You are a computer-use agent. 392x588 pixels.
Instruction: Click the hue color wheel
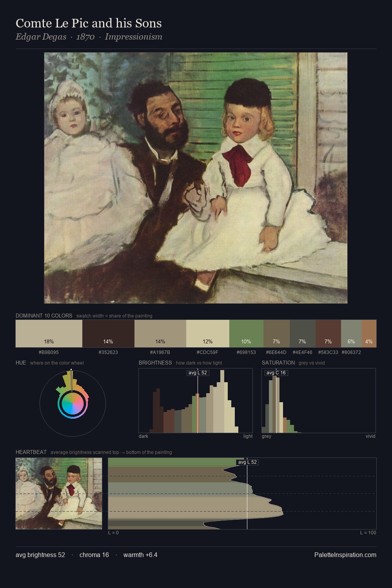[73, 403]
